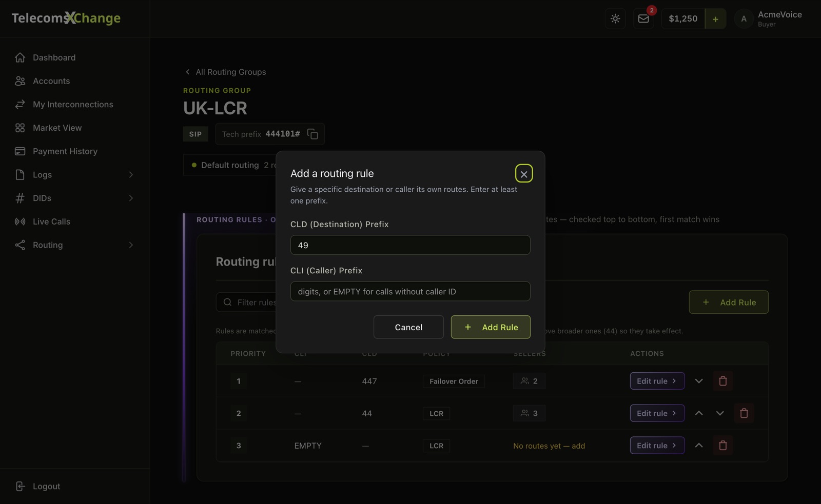Move rule 447 down one priority
The image size is (821, 504).
pos(699,381)
